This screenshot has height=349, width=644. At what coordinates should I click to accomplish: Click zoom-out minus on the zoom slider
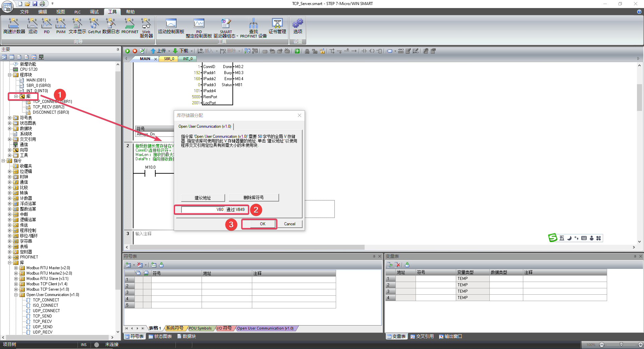[x=602, y=345]
